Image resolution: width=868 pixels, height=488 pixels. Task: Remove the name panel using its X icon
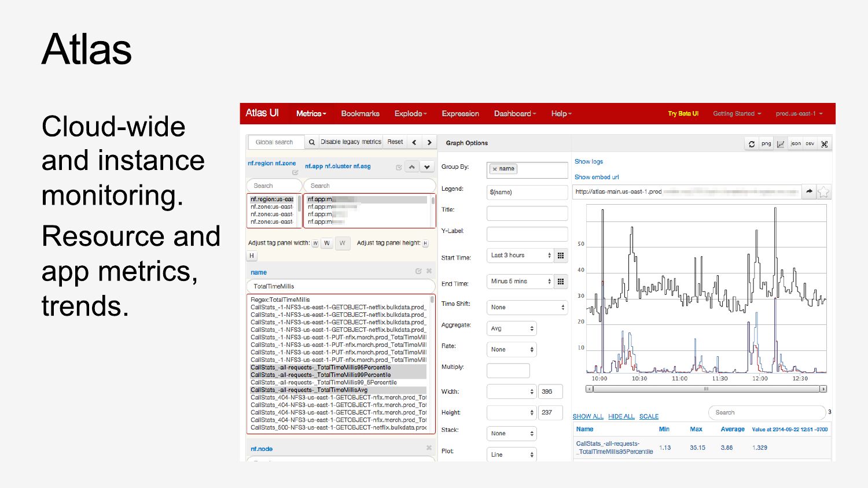tap(429, 271)
